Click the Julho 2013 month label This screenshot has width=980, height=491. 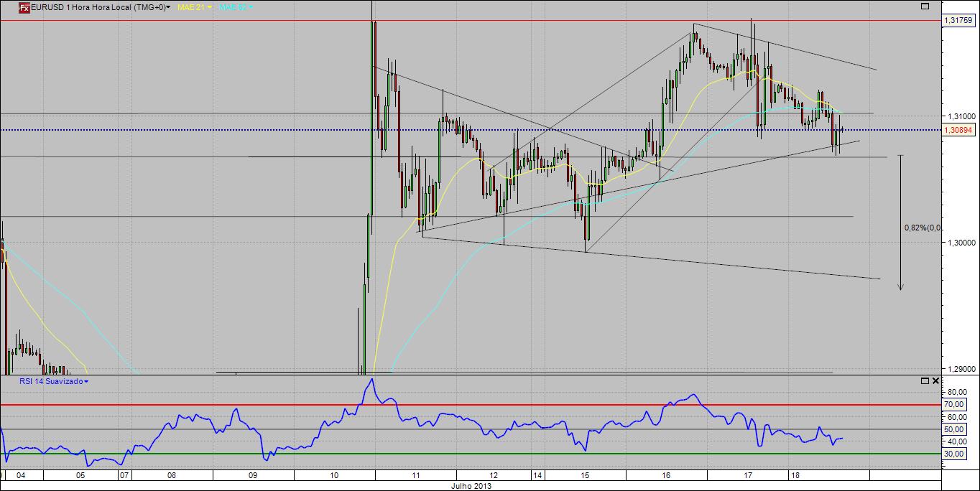point(471,485)
